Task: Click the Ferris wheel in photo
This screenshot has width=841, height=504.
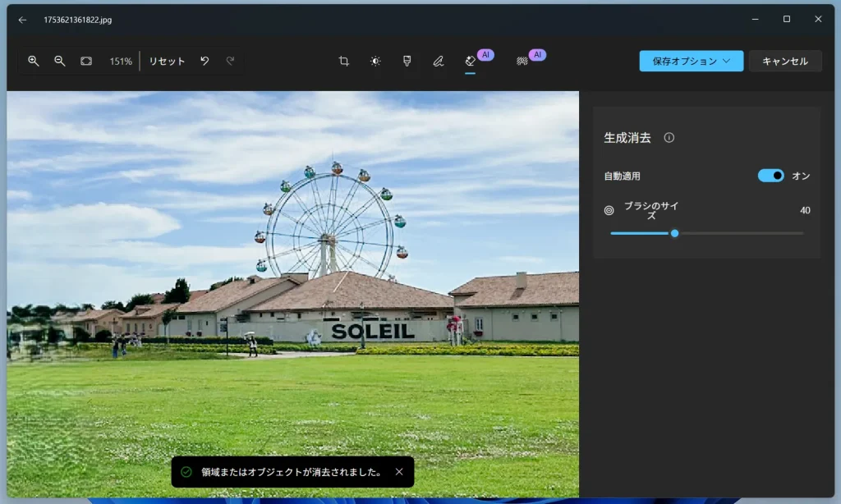Action: pos(331,220)
